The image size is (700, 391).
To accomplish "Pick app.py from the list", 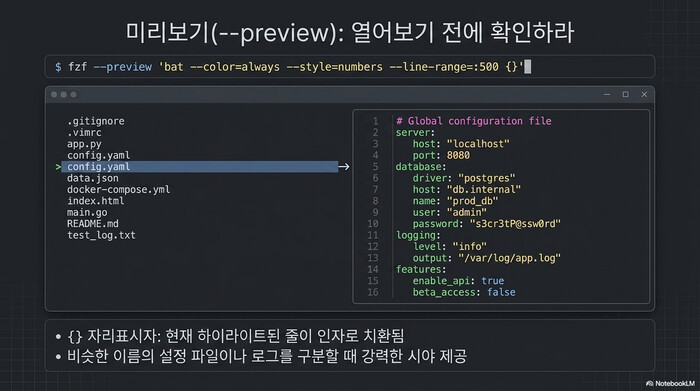I will point(84,144).
